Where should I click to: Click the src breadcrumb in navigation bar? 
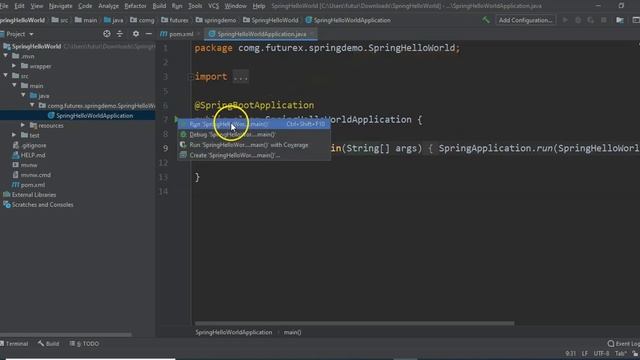(x=60, y=20)
